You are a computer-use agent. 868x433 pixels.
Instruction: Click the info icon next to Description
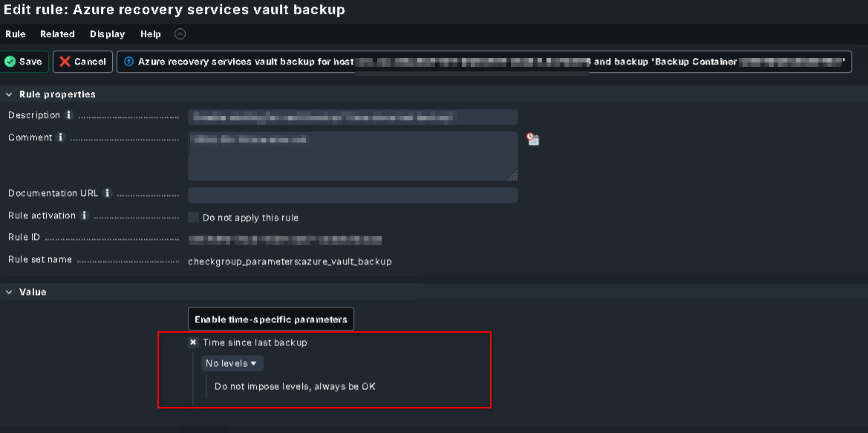(68, 115)
